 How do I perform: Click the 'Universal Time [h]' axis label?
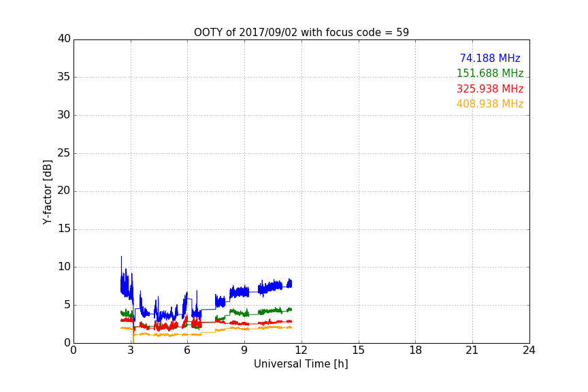point(301,364)
